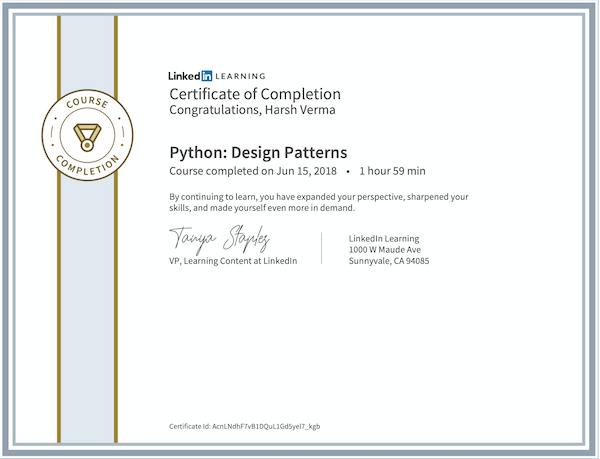The width and height of the screenshot is (600, 459).
Task: Click the "COURSE" text on the seal
Action: tap(87, 105)
